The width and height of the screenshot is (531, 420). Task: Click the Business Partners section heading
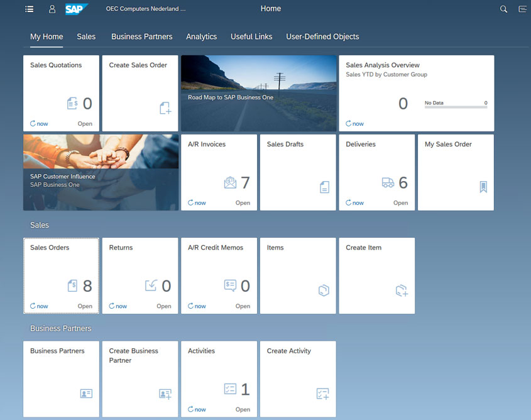pos(60,329)
